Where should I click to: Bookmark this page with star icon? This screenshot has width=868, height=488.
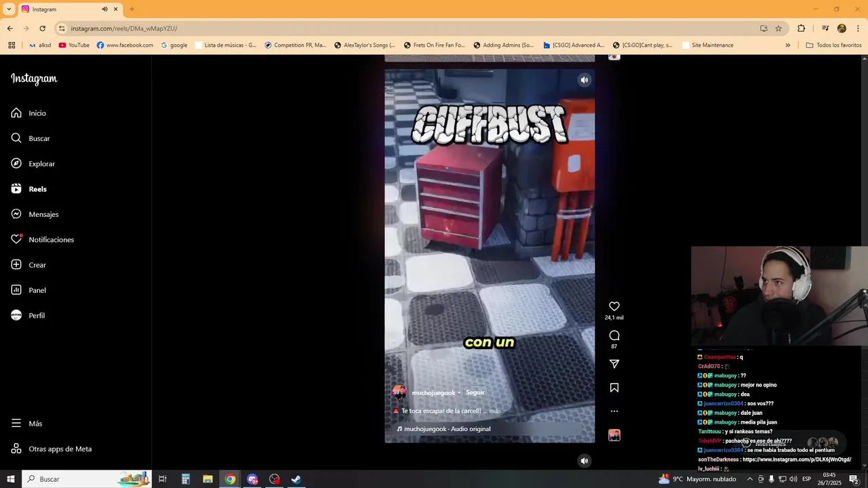tap(778, 28)
